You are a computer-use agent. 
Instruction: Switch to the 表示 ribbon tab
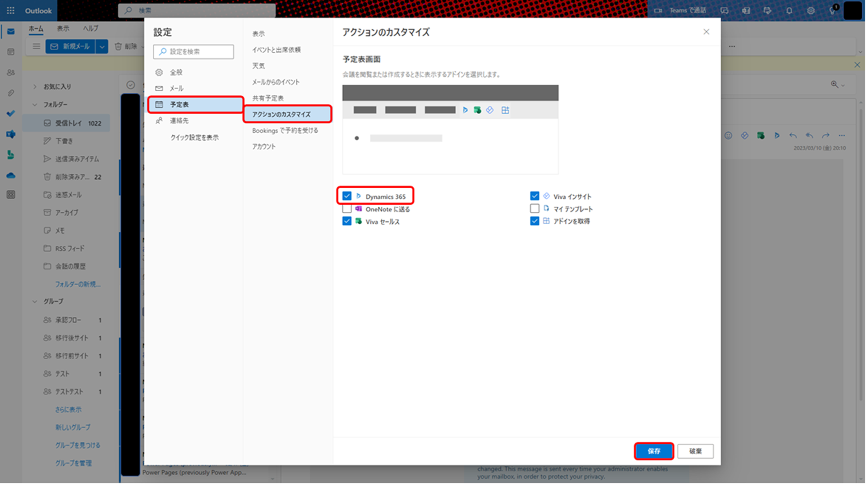pos(63,29)
